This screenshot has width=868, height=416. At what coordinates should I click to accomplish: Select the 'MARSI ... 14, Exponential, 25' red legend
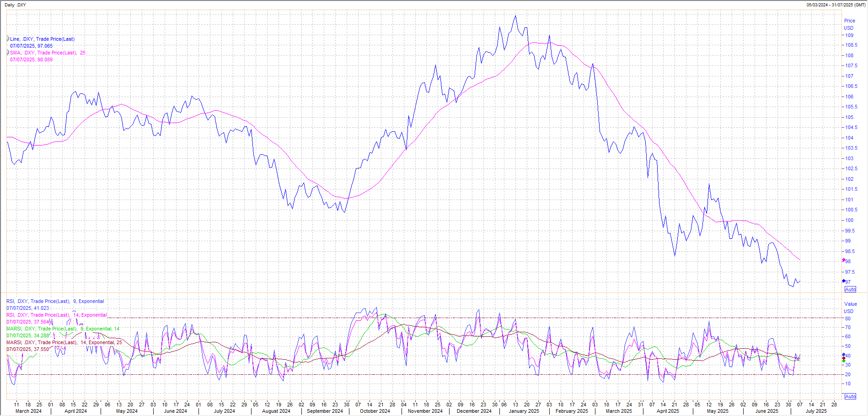[64, 342]
